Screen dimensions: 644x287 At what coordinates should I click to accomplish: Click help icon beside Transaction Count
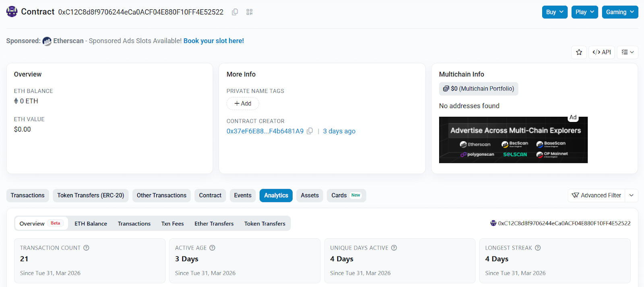click(x=86, y=248)
